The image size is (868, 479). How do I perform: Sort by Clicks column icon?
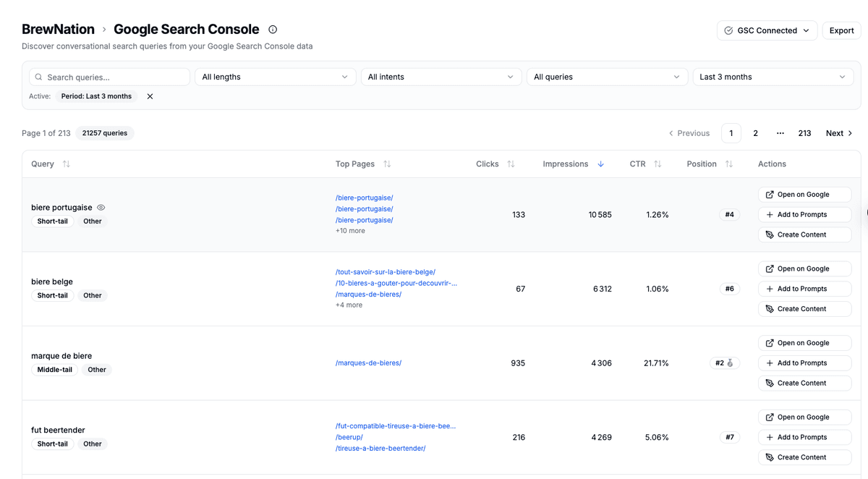pyautogui.click(x=511, y=164)
